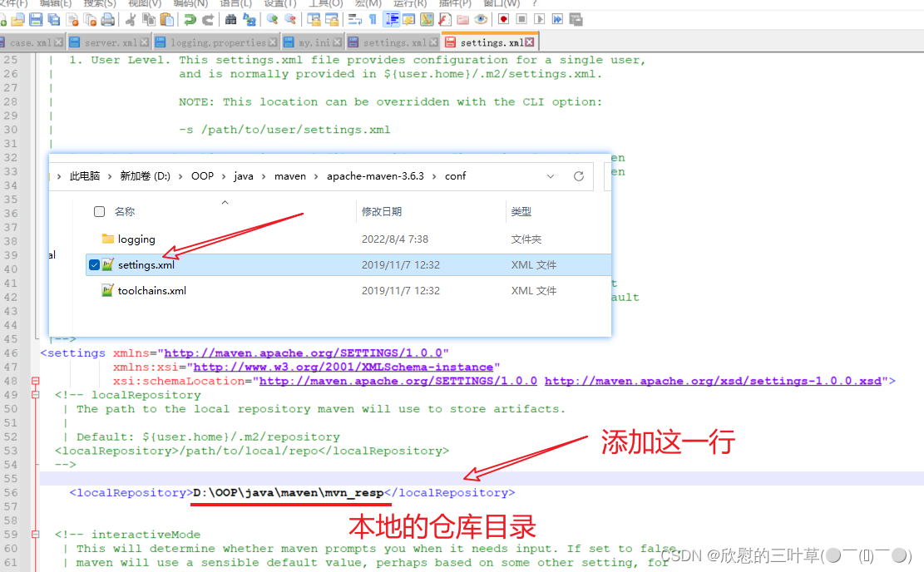Open the Function List panel icon
The height and width of the screenshot is (572, 924).
pyautogui.click(x=445, y=19)
